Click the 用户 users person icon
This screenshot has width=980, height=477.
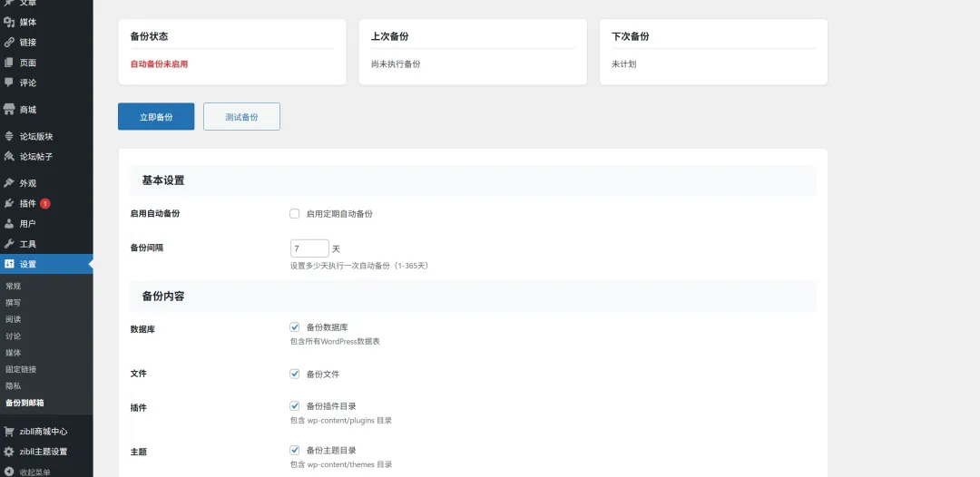(9, 223)
